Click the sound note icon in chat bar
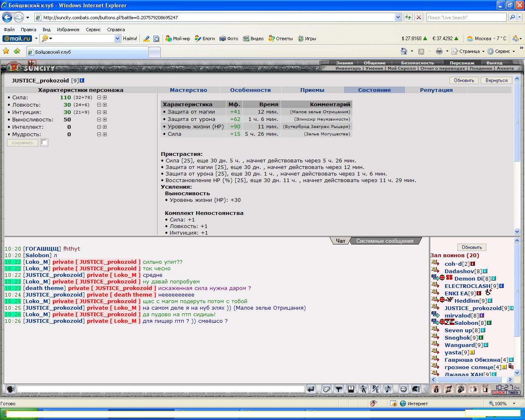 [x=388, y=389]
